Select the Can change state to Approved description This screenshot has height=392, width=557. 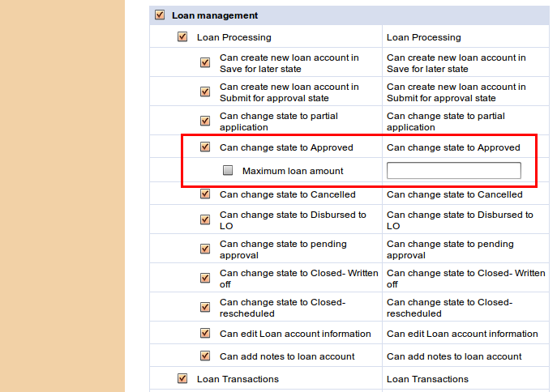tap(453, 147)
